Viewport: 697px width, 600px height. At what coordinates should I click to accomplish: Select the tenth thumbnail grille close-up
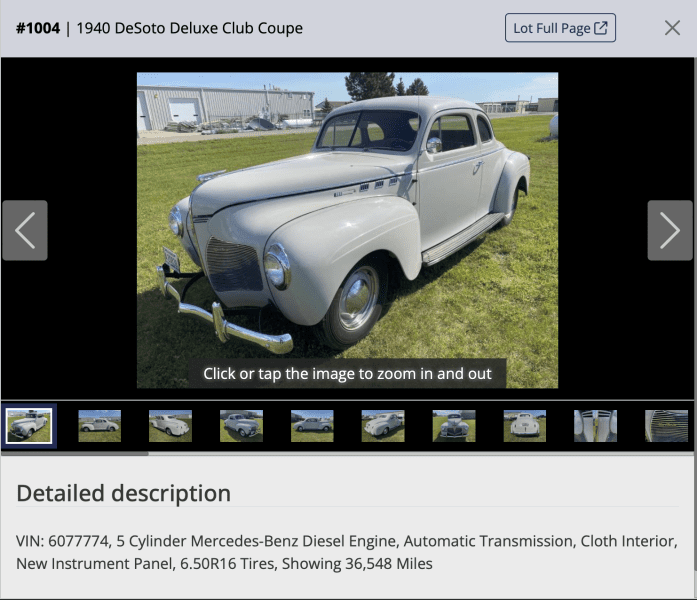pyautogui.click(x=666, y=426)
